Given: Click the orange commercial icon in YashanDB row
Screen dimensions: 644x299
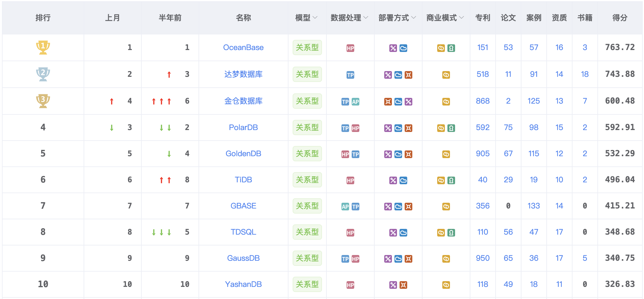Looking at the screenshot, I should tap(446, 285).
